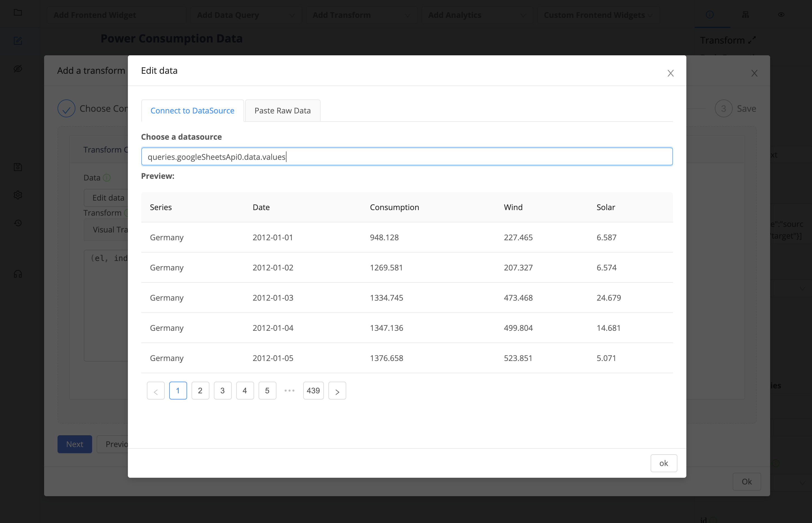Click the transform code editor area
This screenshot has height=523, width=812.
tap(106, 306)
